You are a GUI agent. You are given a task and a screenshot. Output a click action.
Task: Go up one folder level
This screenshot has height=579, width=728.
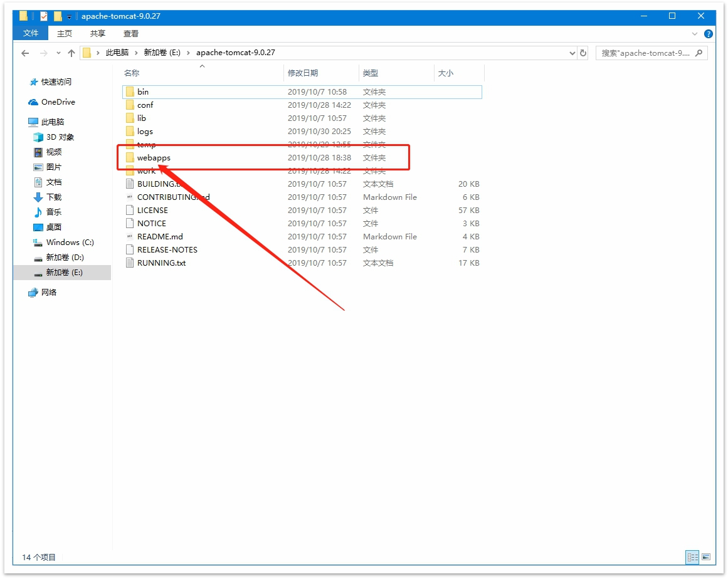tap(71, 53)
